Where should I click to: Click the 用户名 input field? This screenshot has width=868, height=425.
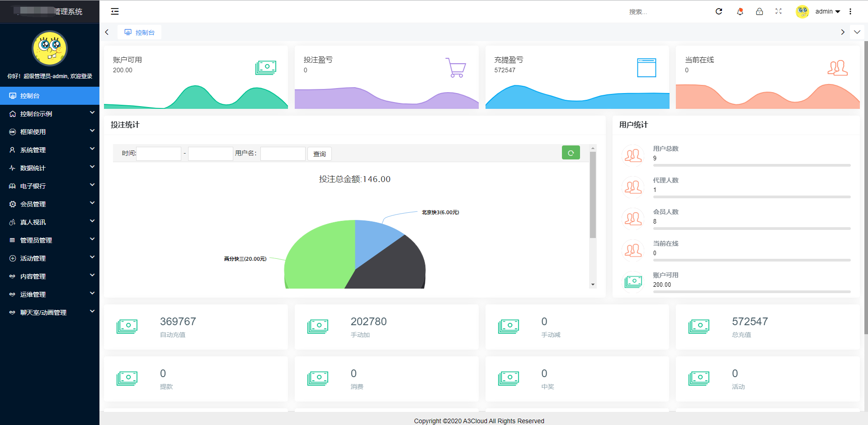point(283,154)
